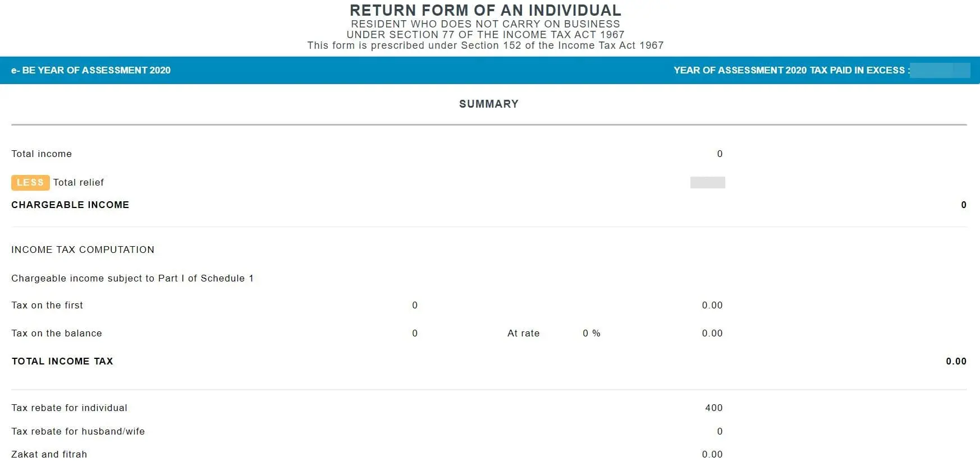The image size is (980, 471).
Task: Click the orange LESS badge
Action: tap(30, 183)
